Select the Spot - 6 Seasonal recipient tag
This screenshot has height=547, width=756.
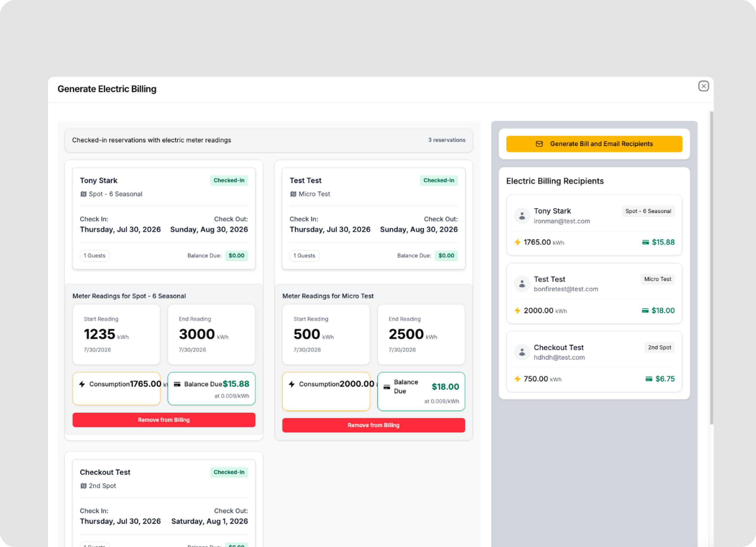coord(648,211)
